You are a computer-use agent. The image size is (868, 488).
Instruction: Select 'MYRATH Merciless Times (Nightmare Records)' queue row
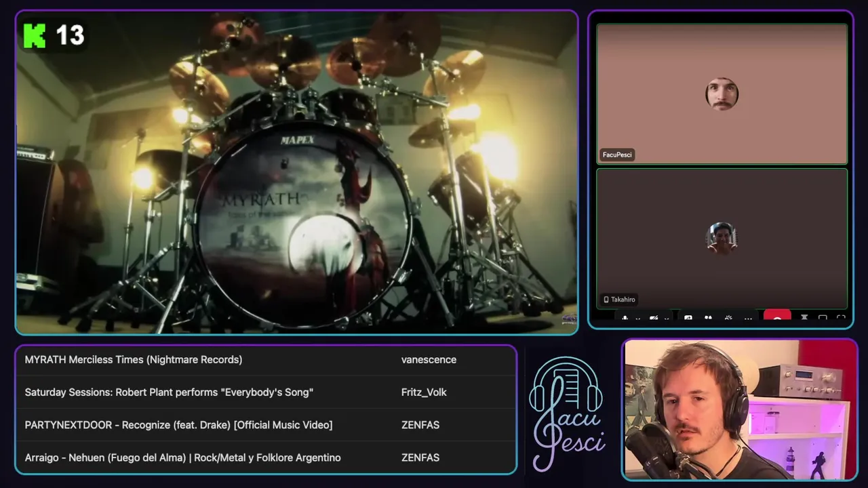click(x=266, y=360)
